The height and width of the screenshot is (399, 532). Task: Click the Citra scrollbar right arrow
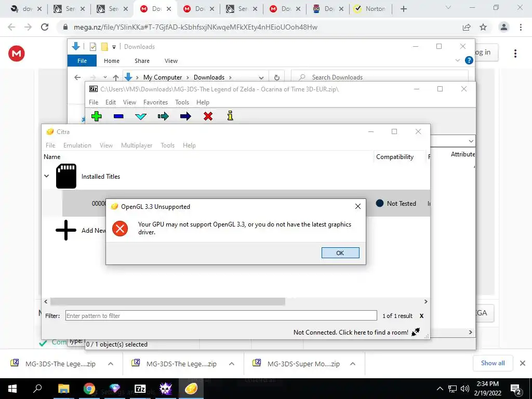pos(426,302)
